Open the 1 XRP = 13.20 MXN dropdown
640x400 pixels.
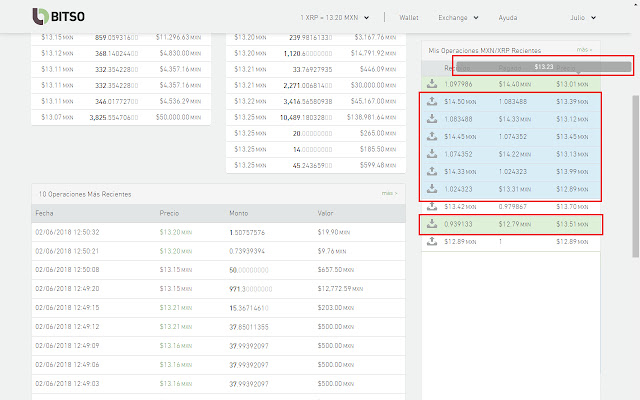[334, 18]
